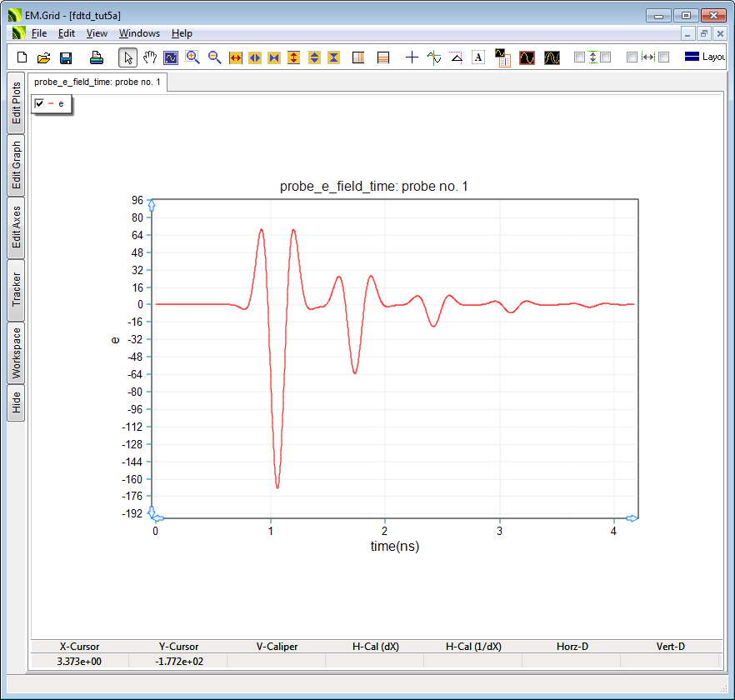Click the red-bordered waveform icon
Viewport: 735px width, 700px height.
(x=527, y=57)
